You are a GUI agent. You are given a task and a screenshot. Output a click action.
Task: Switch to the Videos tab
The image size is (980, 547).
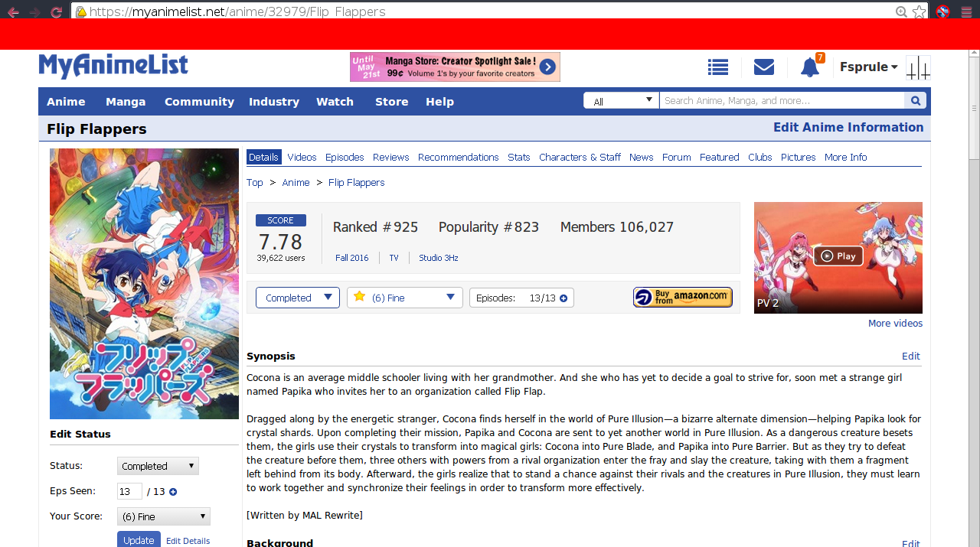(302, 157)
